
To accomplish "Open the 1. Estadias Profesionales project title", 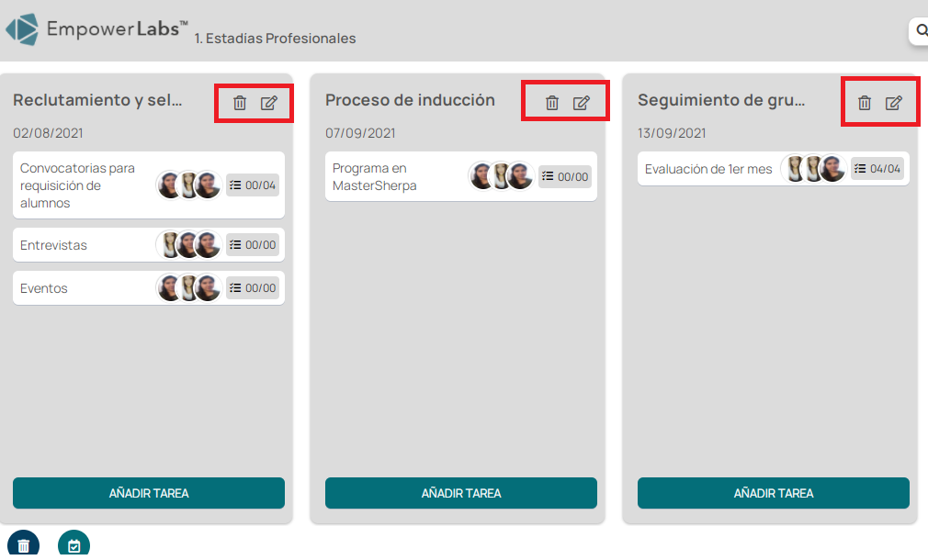I will click(x=276, y=39).
